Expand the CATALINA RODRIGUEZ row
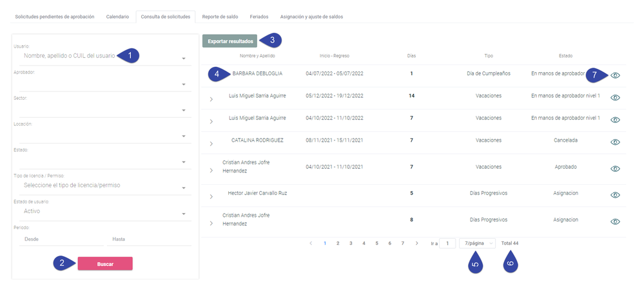The image size is (644, 289). [211, 144]
